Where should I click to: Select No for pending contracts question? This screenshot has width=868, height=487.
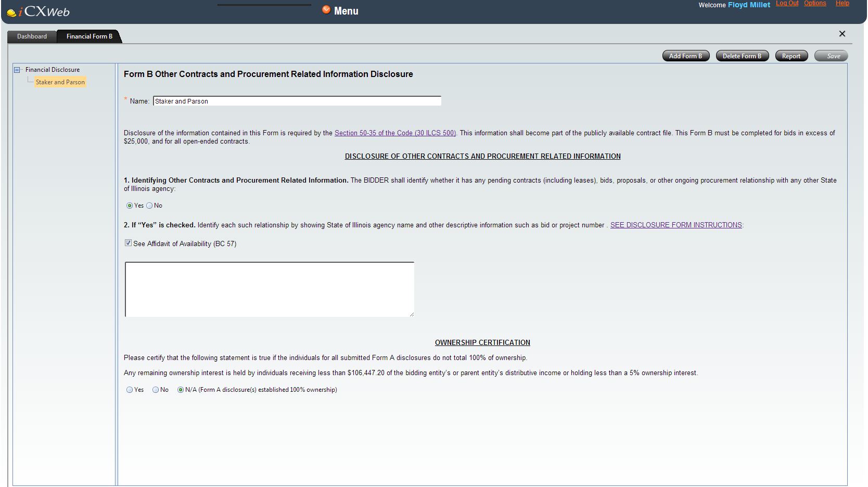150,206
